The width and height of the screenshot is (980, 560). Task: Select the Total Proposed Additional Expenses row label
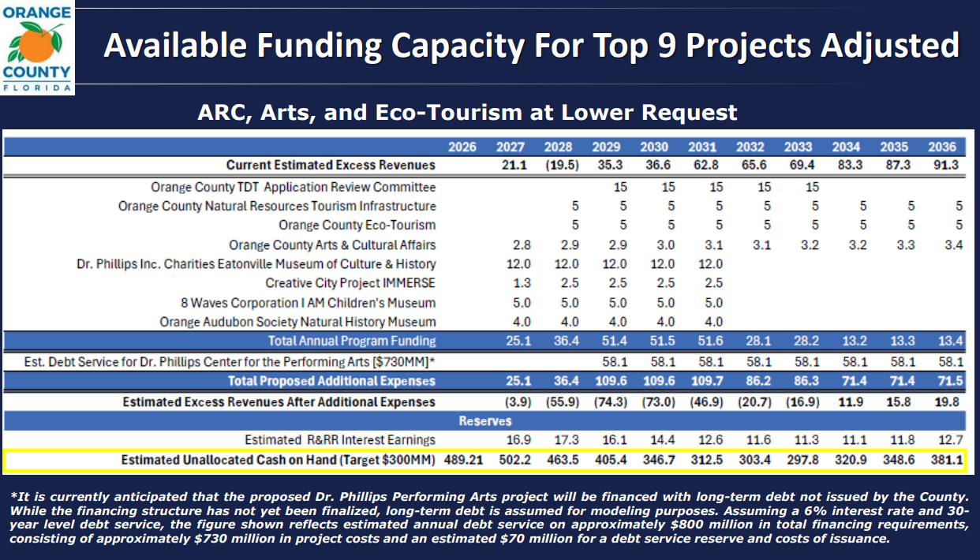click(331, 381)
